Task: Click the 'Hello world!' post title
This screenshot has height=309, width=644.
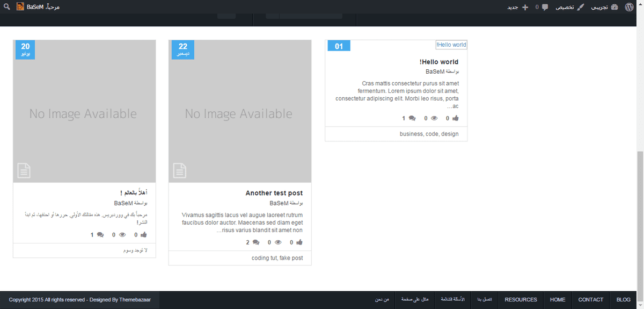Action: (438, 62)
